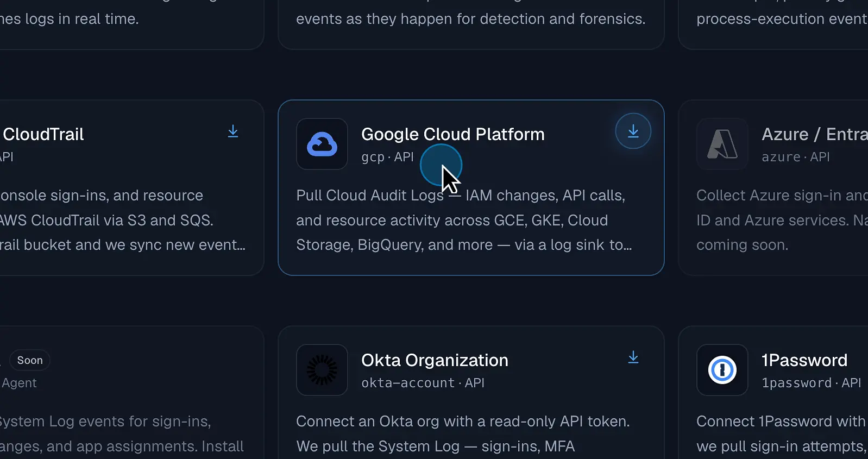Click the 1Password logo icon
This screenshot has width=868, height=459.
722,370
